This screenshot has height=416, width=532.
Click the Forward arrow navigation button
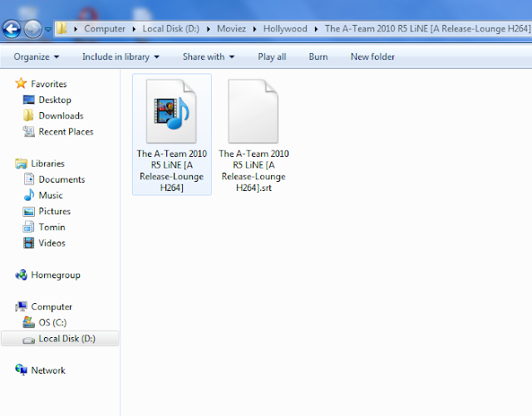tap(32, 29)
